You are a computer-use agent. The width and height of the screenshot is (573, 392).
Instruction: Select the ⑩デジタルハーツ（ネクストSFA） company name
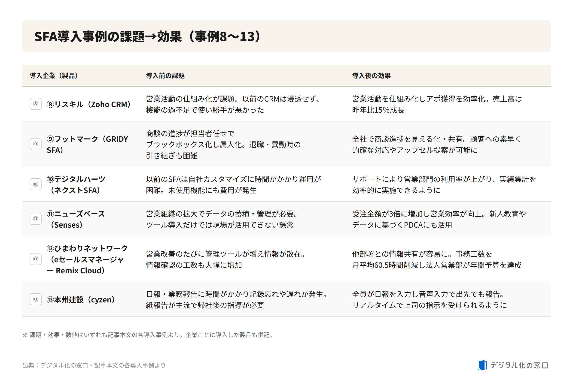click(76, 184)
